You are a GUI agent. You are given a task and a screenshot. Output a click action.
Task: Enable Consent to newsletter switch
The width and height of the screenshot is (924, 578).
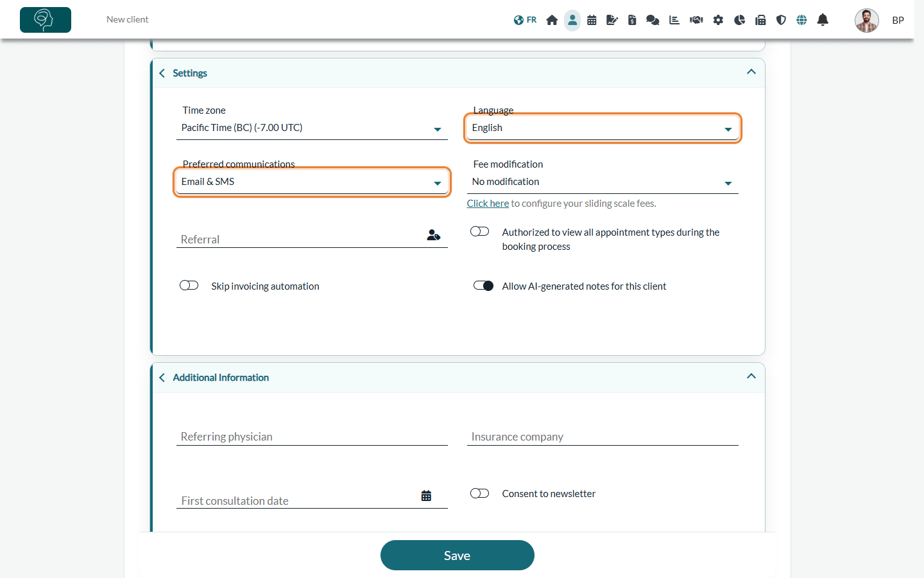point(480,493)
